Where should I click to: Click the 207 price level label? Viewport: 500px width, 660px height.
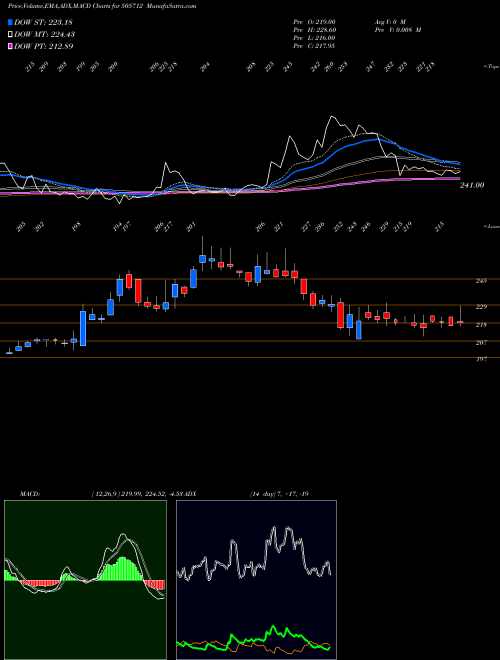[481, 343]
